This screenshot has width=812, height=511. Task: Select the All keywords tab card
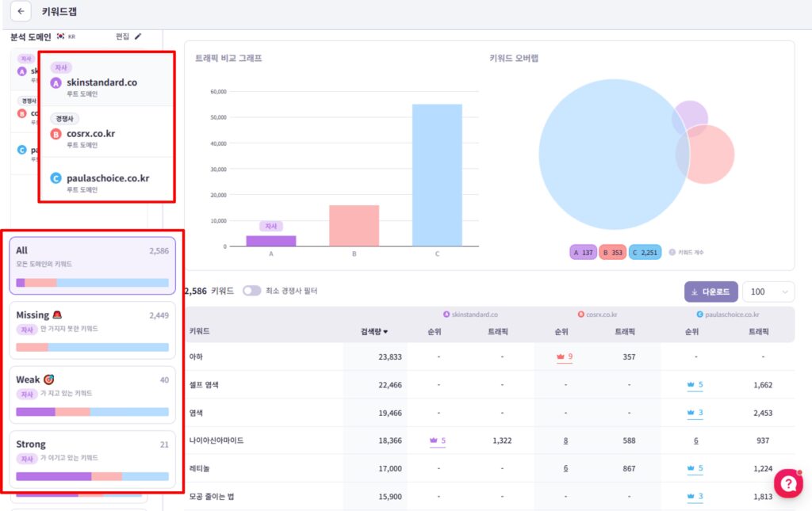click(x=93, y=265)
